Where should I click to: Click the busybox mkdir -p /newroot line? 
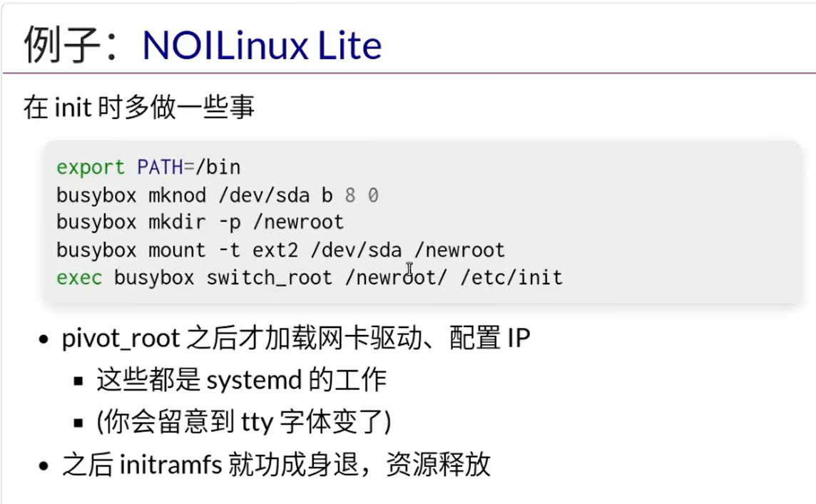point(200,222)
